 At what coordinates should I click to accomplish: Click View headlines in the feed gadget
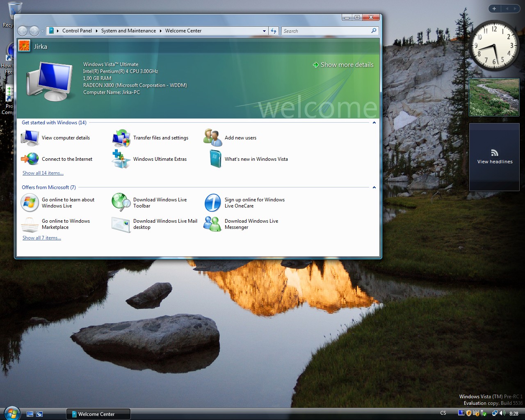coord(495,162)
